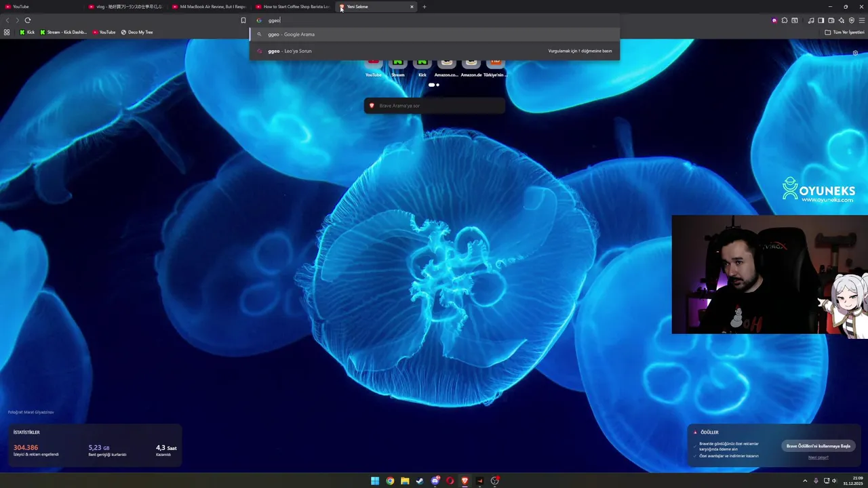Switch to the first YouTube tab
The width and height of the screenshot is (868, 488).
coord(41,7)
